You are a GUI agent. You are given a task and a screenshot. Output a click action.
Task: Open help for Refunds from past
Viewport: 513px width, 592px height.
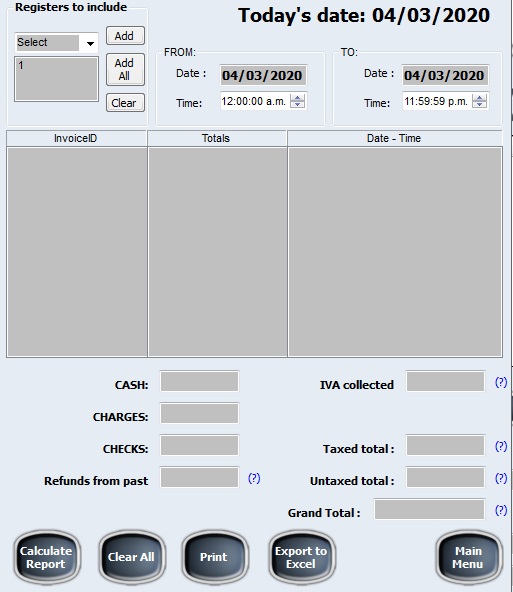(254, 478)
